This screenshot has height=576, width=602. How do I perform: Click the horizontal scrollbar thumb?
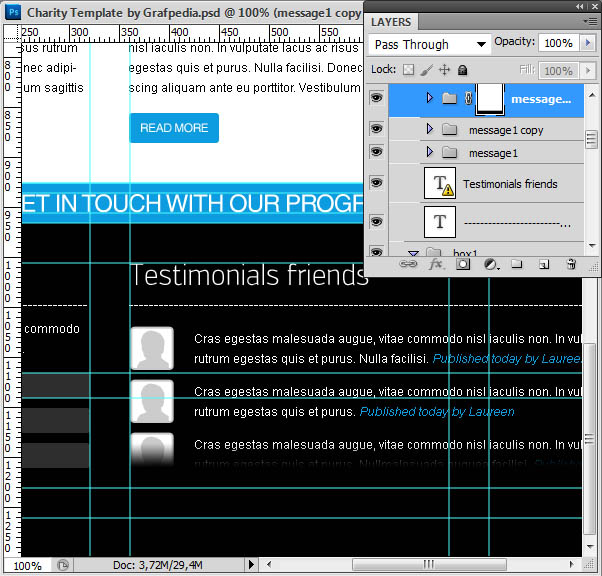[429, 564]
